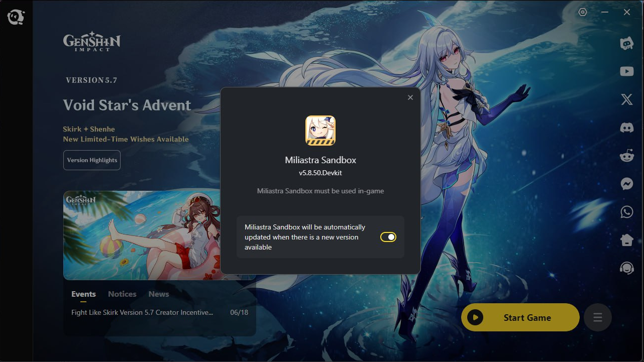
Task: Minimize the launcher window
Action: 605,12
